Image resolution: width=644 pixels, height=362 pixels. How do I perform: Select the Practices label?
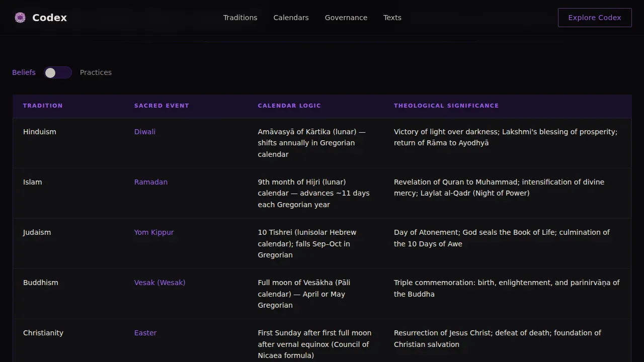pyautogui.click(x=96, y=72)
